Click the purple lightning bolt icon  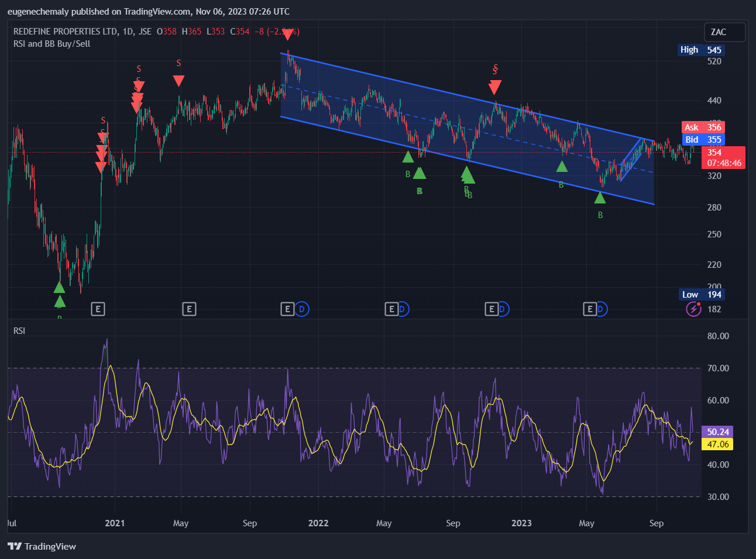pyautogui.click(x=693, y=309)
